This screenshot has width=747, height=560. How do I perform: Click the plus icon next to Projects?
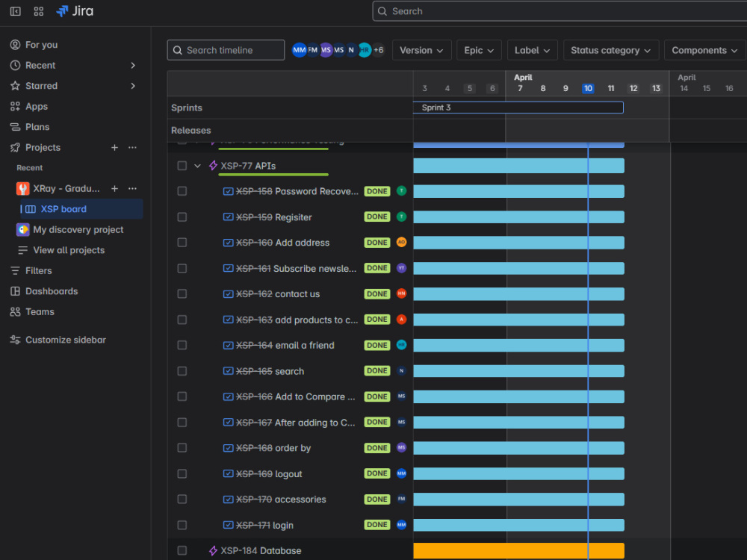114,148
